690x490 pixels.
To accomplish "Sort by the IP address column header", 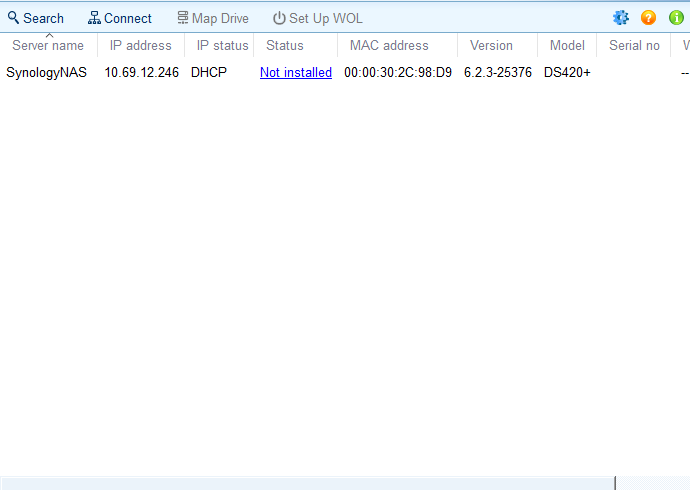I will (140, 45).
